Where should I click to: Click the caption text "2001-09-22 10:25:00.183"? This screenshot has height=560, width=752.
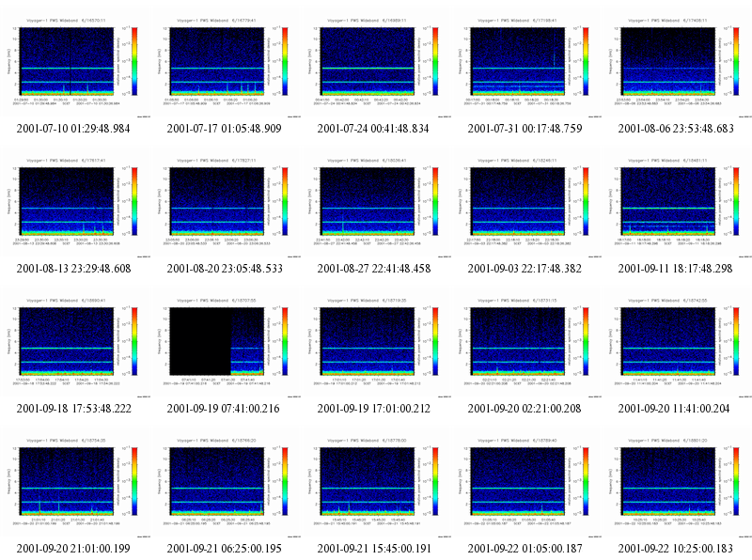[675, 549]
